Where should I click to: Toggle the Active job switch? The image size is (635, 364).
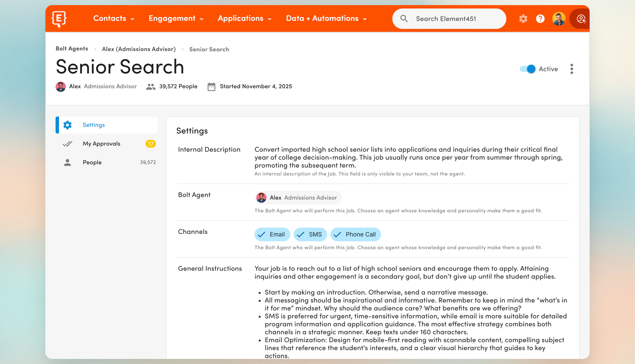(528, 69)
